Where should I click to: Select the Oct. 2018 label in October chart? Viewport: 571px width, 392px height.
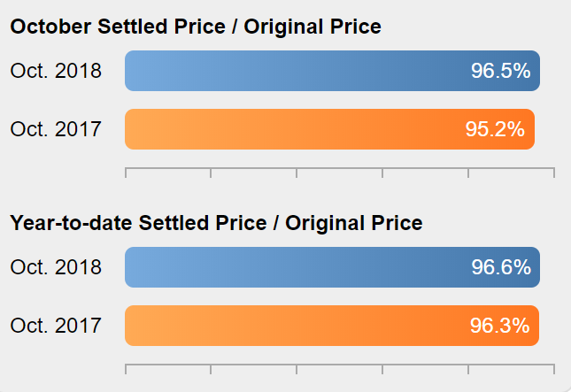pos(56,71)
